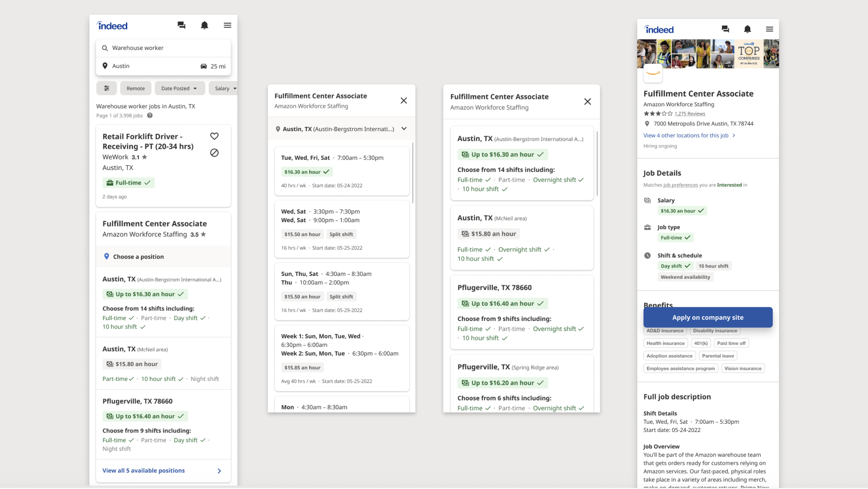Choose Austin McNeil area position in left list
Viewport: 868px width, 489px height.
[x=163, y=363]
